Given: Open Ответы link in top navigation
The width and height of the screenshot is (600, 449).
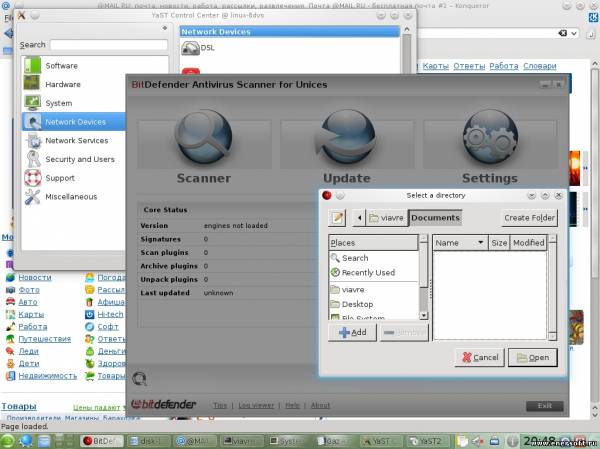Looking at the screenshot, I should point(469,66).
